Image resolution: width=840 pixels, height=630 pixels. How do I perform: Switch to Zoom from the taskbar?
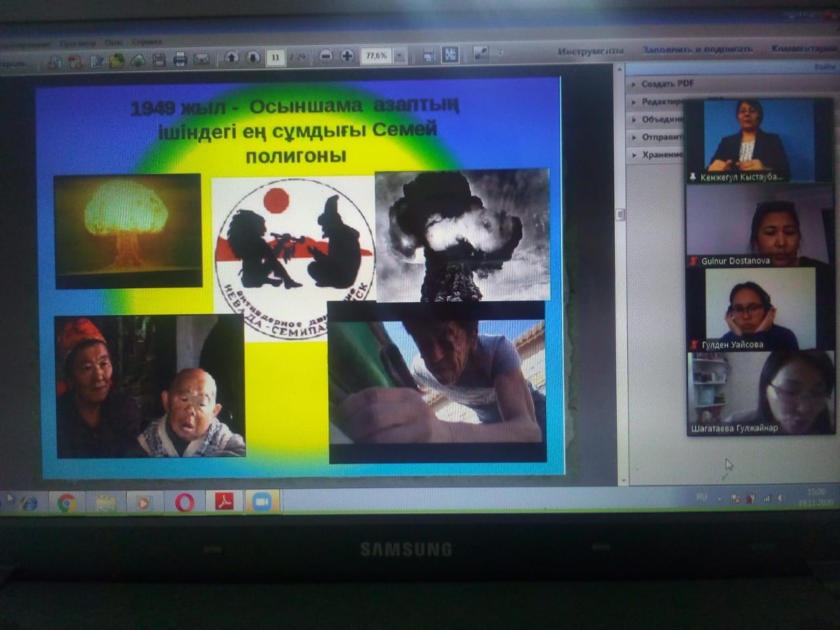(262, 501)
